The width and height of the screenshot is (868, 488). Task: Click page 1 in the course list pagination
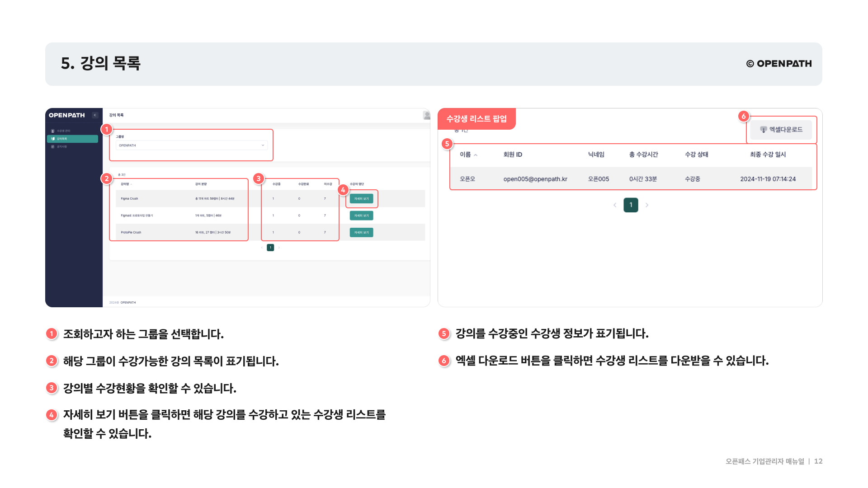point(270,248)
